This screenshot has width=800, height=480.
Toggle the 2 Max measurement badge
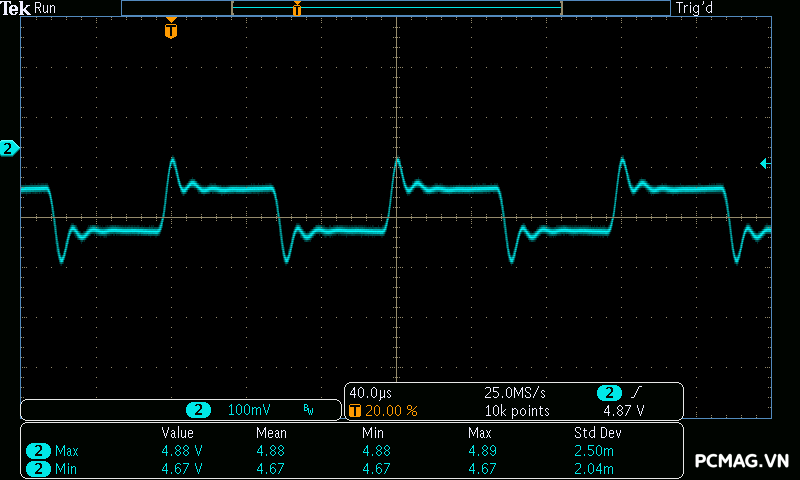click(x=39, y=451)
